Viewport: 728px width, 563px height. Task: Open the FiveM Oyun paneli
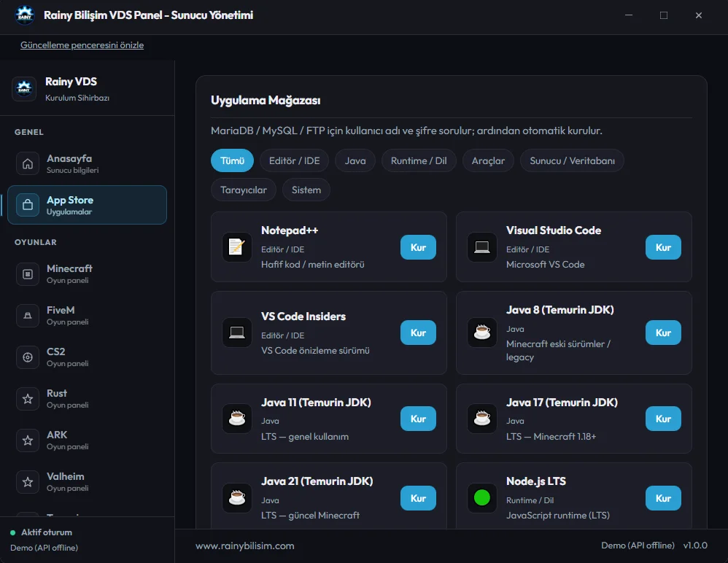[x=88, y=316]
